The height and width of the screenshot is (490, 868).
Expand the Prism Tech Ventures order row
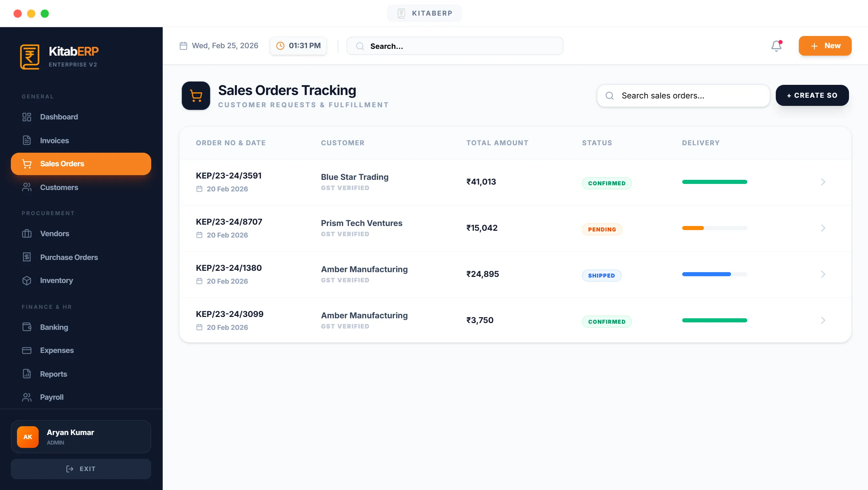coord(823,228)
